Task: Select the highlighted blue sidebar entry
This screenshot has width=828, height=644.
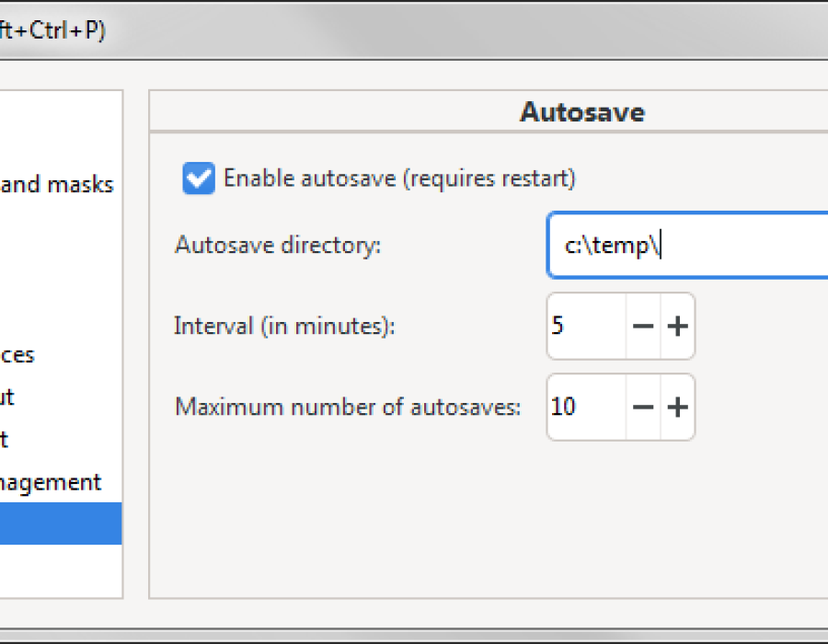Action: (61, 523)
